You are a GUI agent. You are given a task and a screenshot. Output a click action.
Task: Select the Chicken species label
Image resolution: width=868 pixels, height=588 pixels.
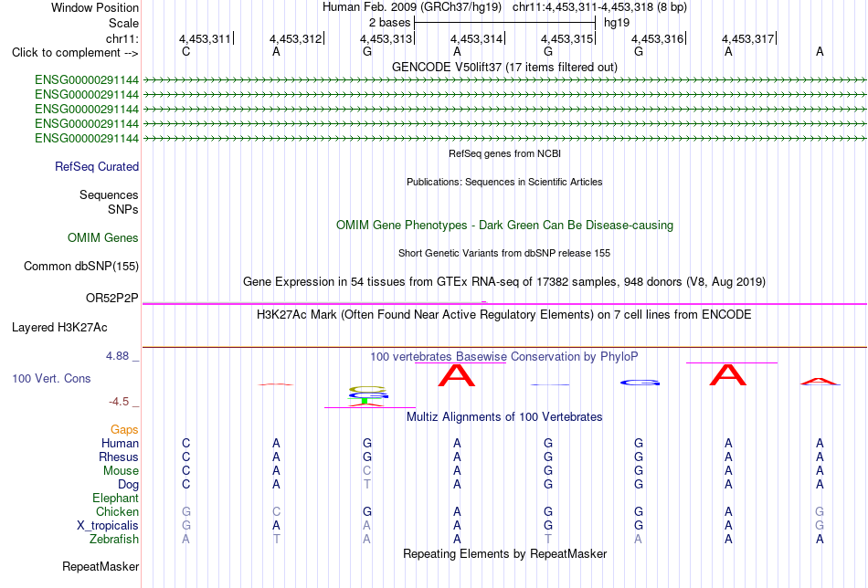click(117, 511)
